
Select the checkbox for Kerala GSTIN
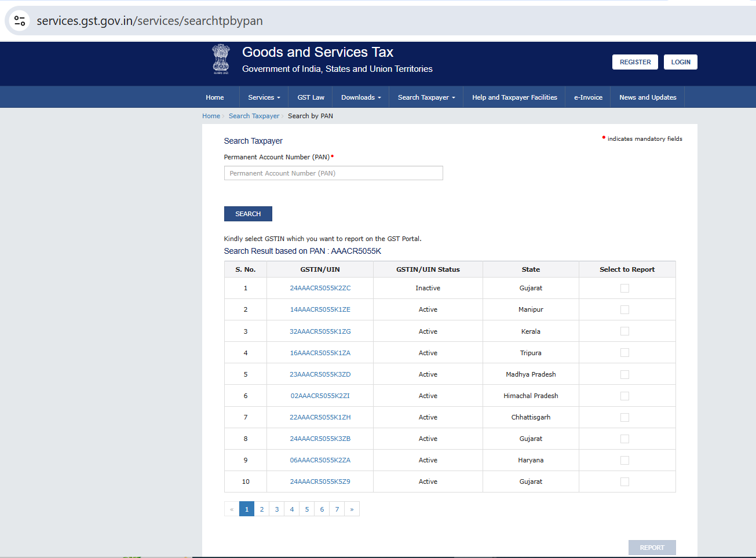click(624, 331)
